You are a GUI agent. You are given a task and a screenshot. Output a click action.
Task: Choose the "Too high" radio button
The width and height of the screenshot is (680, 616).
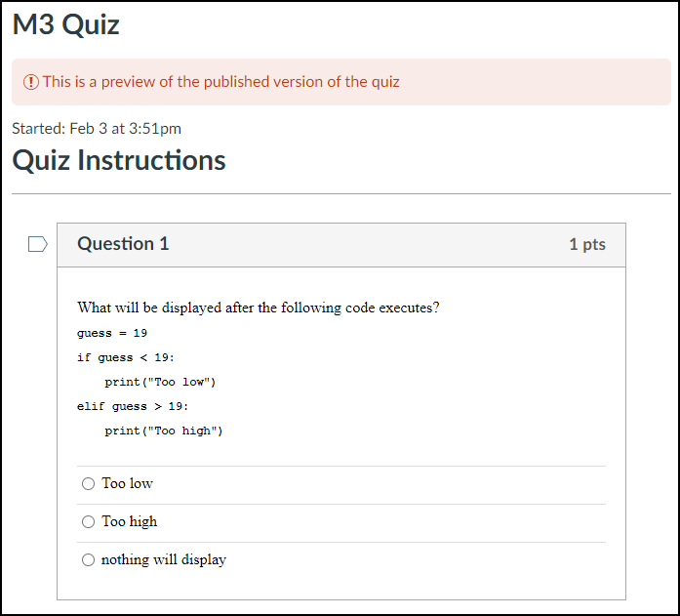88,522
